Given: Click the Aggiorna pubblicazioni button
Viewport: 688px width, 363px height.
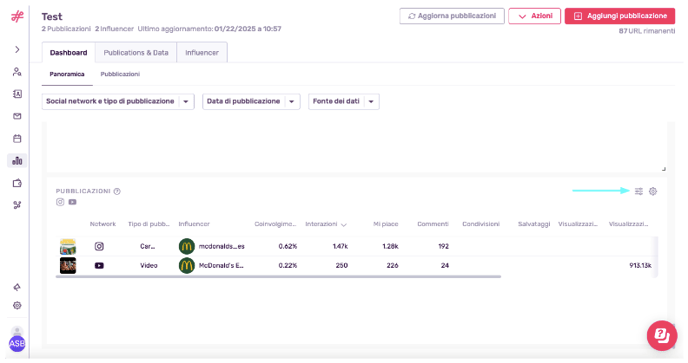Looking at the screenshot, I should point(452,16).
